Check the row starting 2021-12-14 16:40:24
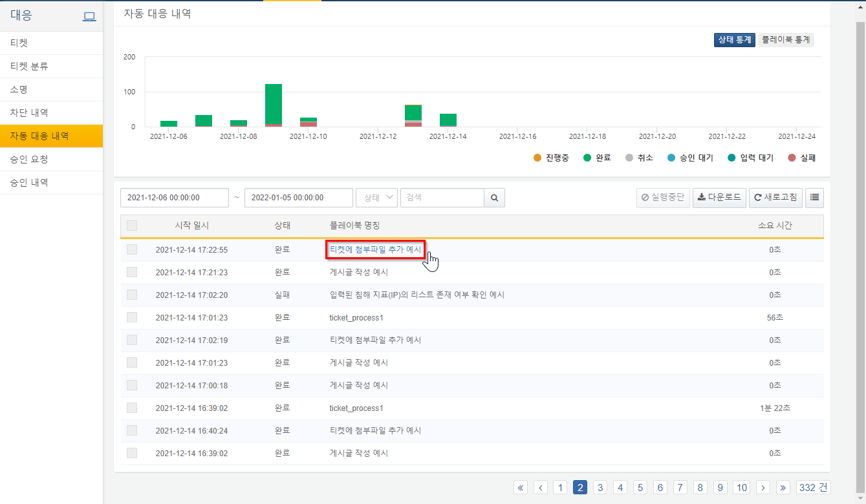This screenshot has width=866, height=504. 132,430
